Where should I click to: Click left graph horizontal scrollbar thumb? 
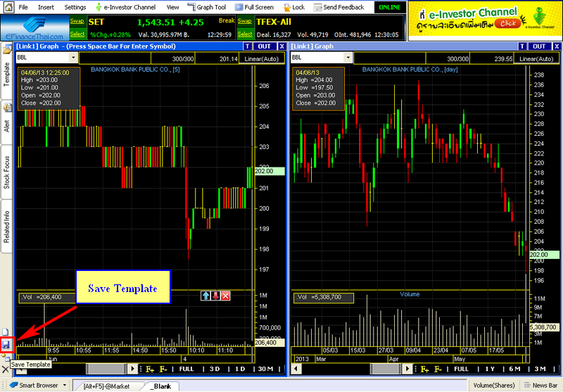click(107, 369)
